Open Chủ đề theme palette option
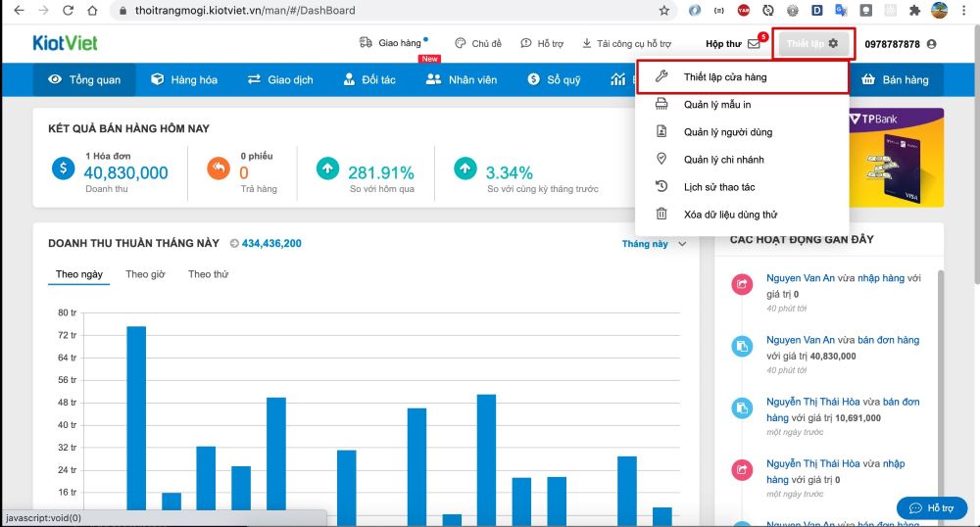The width and height of the screenshot is (980, 527). coord(478,44)
